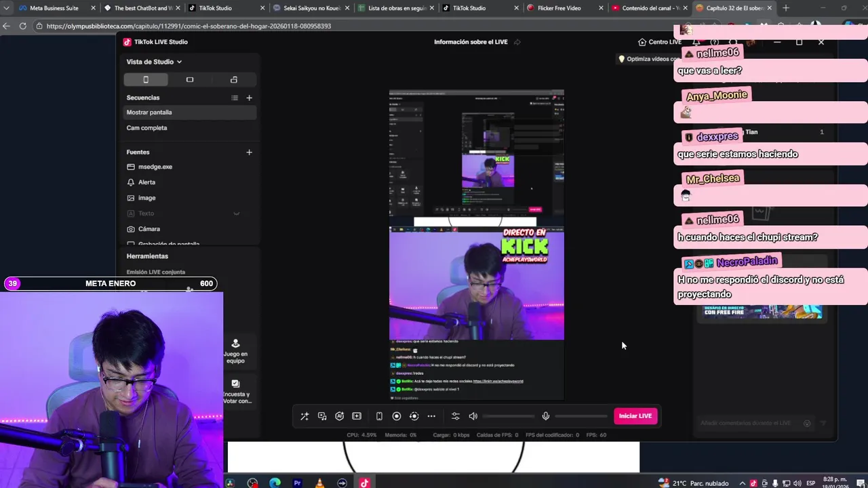Select portrait phone layout mode
The width and height of the screenshot is (868, 488).
point(146,80)
